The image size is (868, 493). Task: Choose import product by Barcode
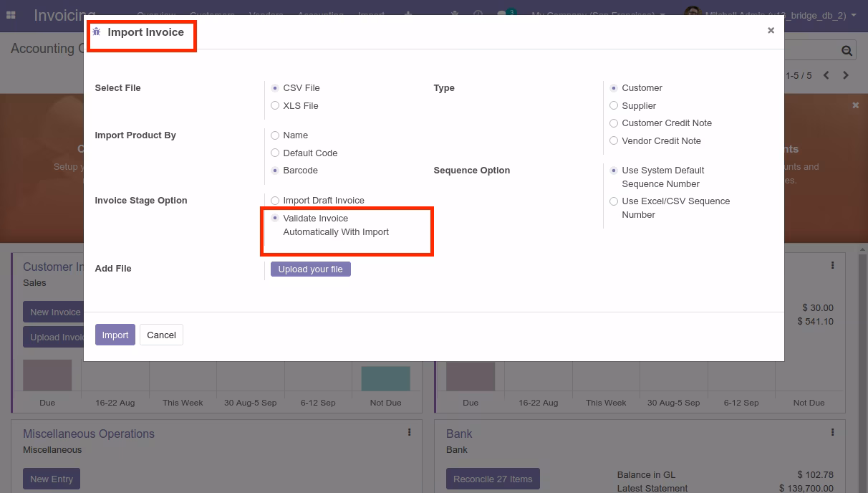(275, 171)
